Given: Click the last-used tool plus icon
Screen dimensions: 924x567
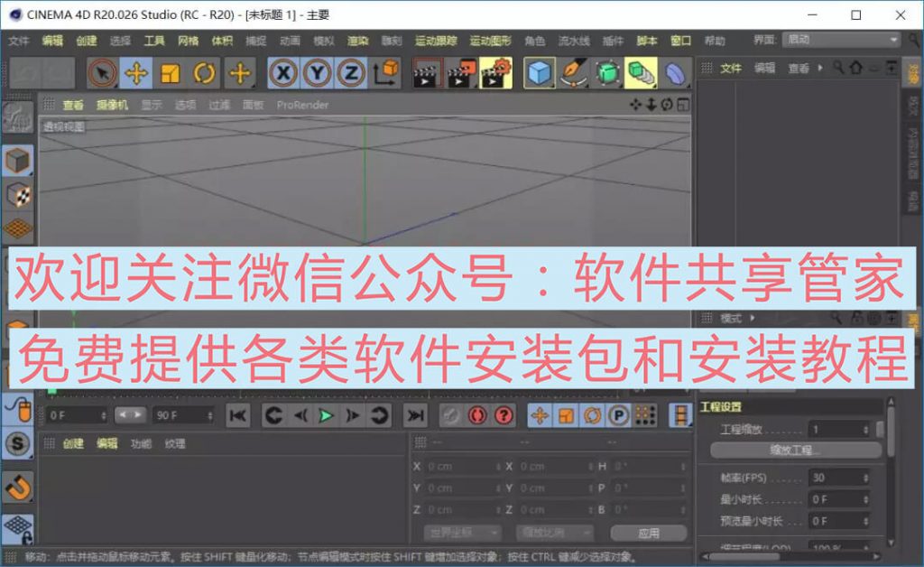Looking at the screenshot, I should coord(239,74).
